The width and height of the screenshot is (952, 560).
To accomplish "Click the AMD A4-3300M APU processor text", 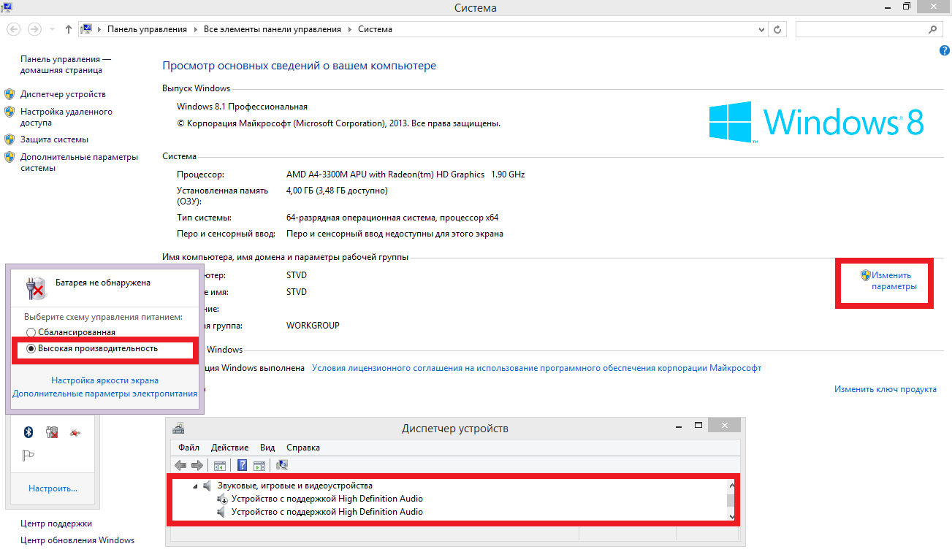I will click(x=405, y=174).
